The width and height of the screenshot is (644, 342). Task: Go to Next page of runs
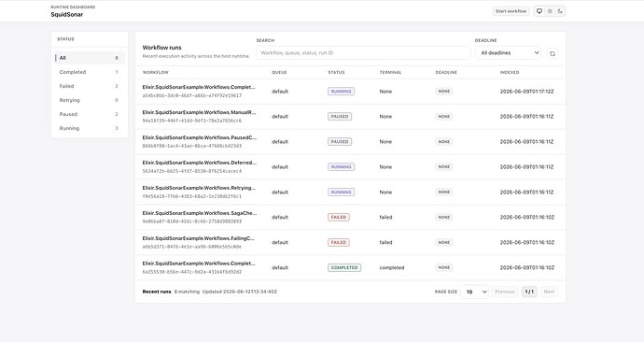[549, 292]
